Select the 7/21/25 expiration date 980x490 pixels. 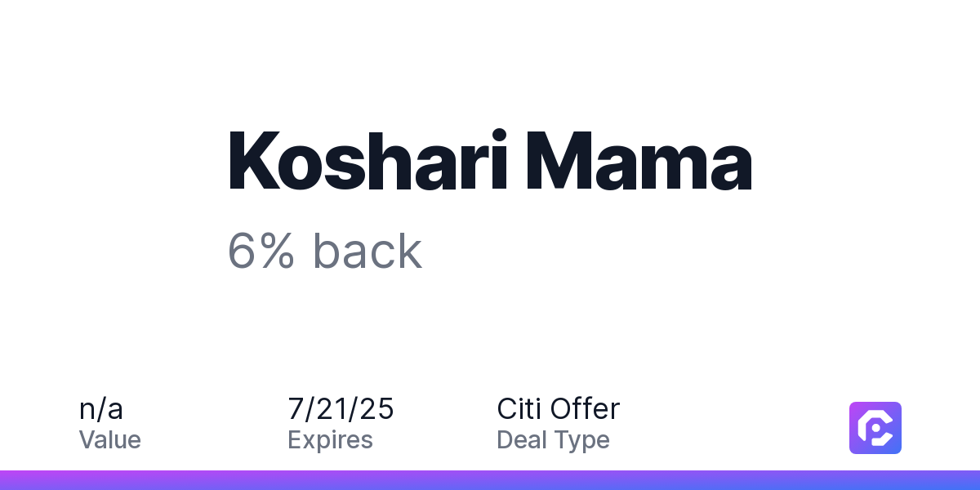341,408
